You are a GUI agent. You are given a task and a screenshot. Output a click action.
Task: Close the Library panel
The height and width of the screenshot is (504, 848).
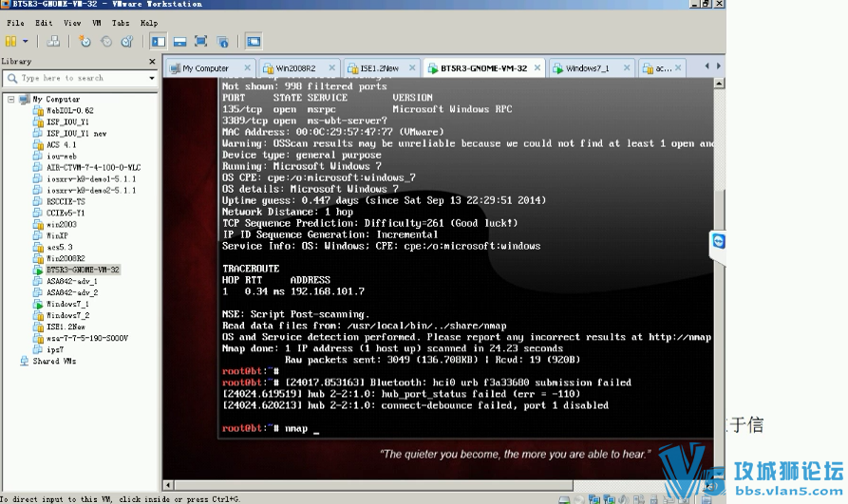152,61
